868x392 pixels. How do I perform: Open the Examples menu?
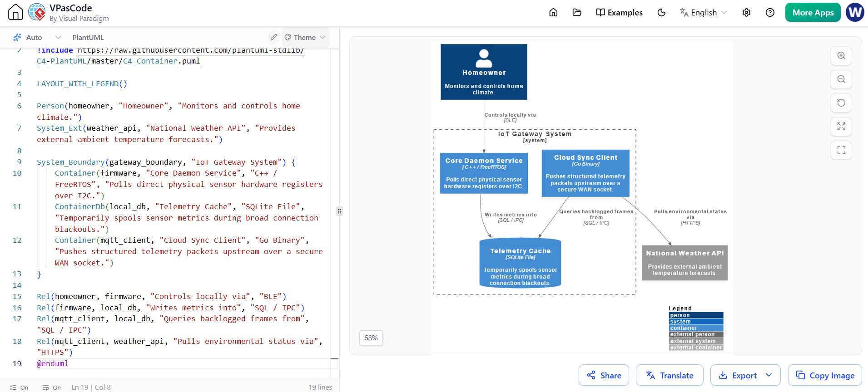tap(620, 13)
